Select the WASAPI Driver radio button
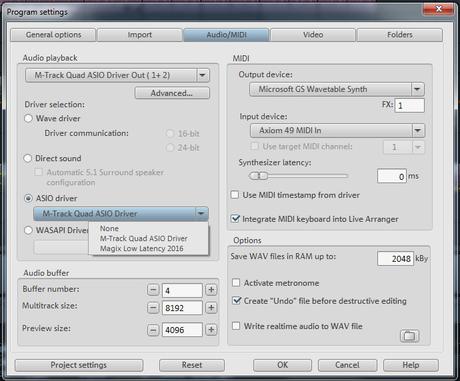The height and width of the screenshot is (381, 460). (x=28, y=230)
